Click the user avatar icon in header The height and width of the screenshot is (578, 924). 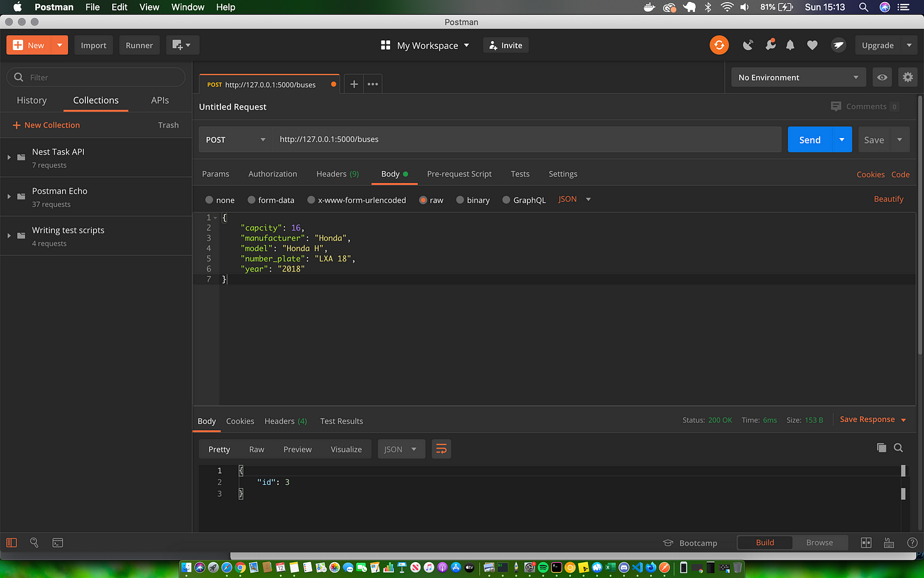tap(838, 45)
